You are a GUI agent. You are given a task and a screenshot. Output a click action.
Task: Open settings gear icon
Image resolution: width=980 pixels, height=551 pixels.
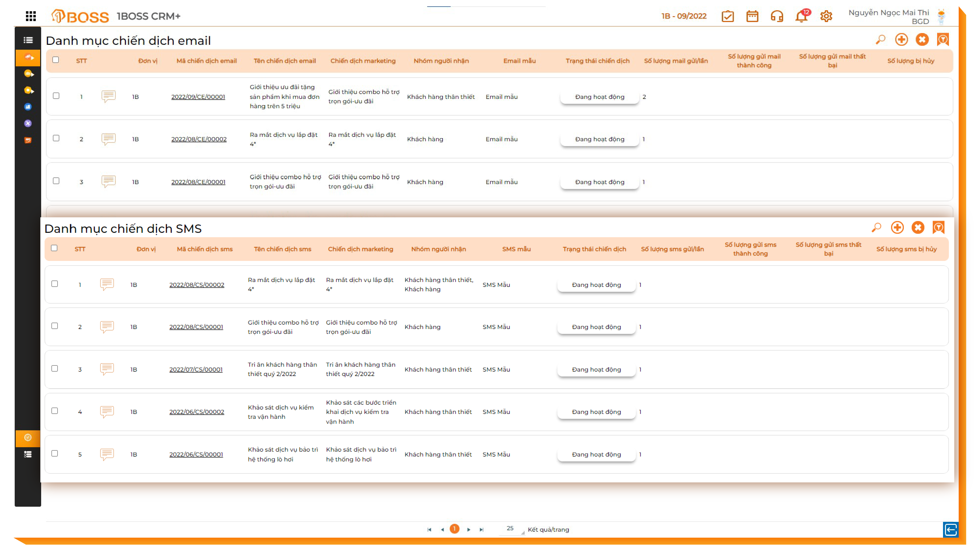pyautogui.click(x=826, y=16)
